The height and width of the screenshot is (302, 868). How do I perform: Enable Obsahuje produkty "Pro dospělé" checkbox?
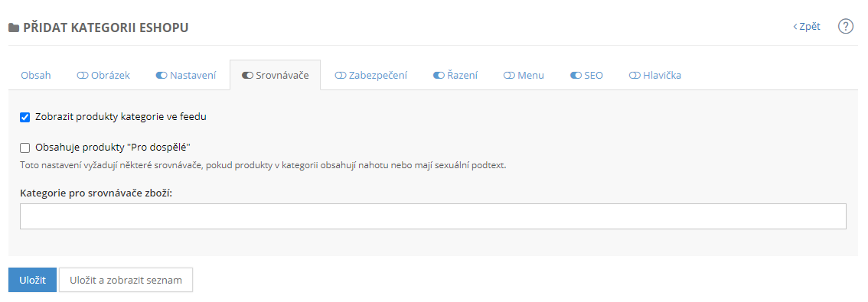pyautogui.click(x=24, y=148)
